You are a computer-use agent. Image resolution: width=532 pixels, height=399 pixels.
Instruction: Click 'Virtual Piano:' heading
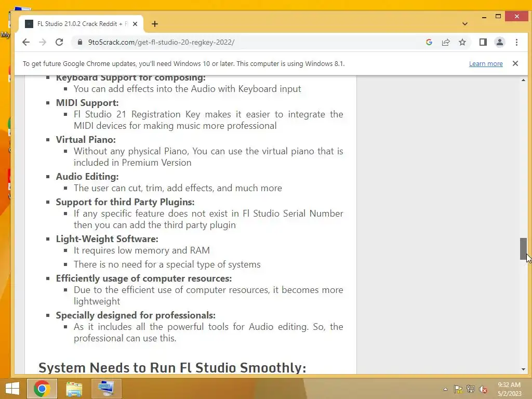tap(86, 139)
